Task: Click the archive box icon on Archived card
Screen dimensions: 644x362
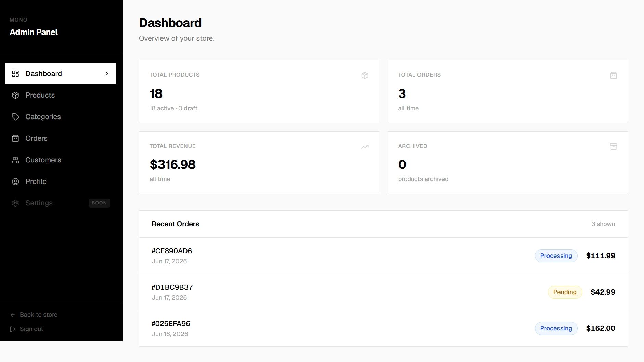Action: (614, 147)
